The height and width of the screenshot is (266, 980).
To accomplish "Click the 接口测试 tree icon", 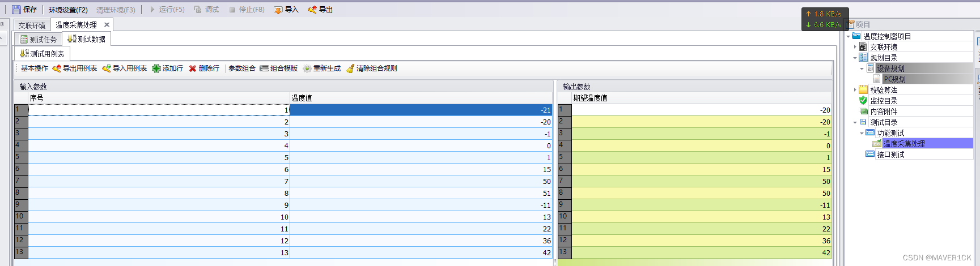I will 870,154.
